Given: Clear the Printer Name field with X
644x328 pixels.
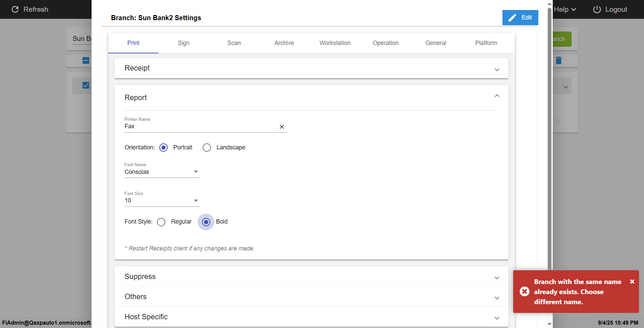Looking at the screenshot, I should 282,127.
